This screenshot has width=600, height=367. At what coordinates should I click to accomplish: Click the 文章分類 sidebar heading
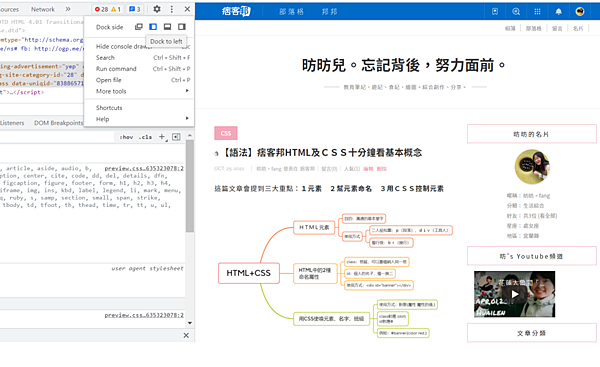tap(532, 333)
